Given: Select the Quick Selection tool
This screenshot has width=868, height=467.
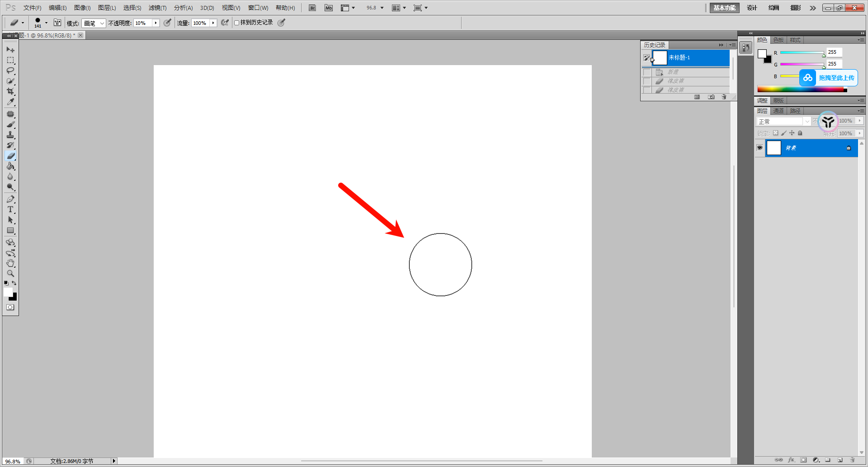Looking at the screenshot, I should pos(10,81).
